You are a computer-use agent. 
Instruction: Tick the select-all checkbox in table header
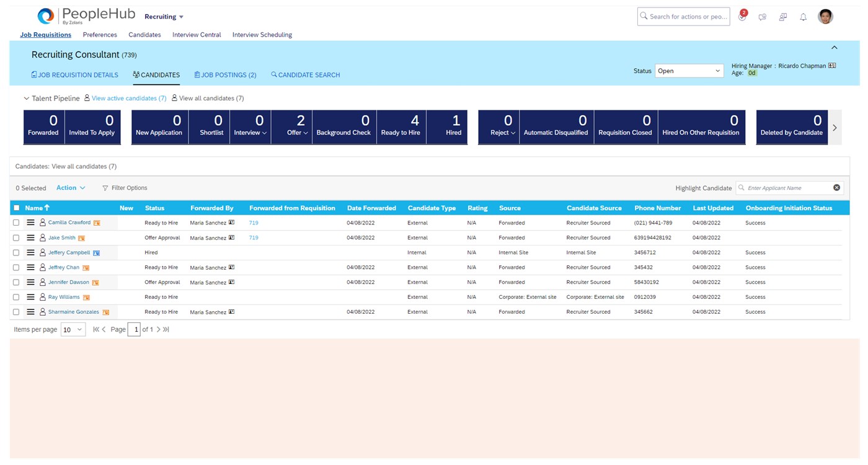(x=17, y=208)
